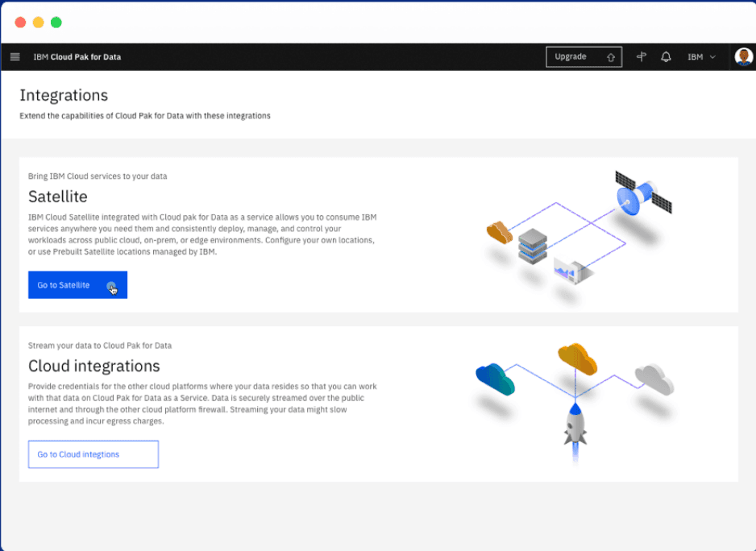
Task: Click the Upgrade button
Action: [x=571, y=56]
